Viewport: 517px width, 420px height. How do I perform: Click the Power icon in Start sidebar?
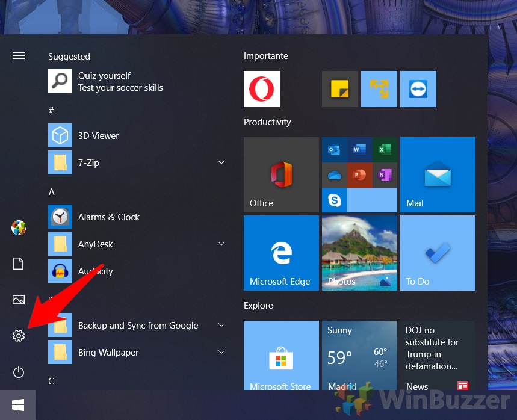pyautogui.click(x=19, y=372)
